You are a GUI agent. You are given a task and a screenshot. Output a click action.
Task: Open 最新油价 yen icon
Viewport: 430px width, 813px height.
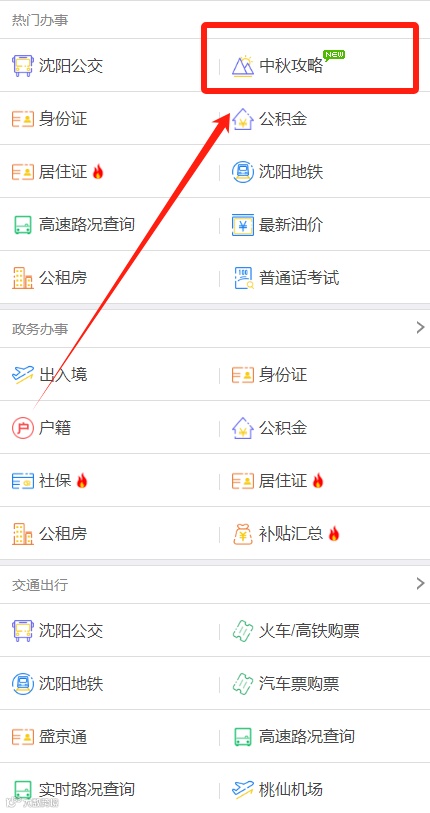coord(242,225)
